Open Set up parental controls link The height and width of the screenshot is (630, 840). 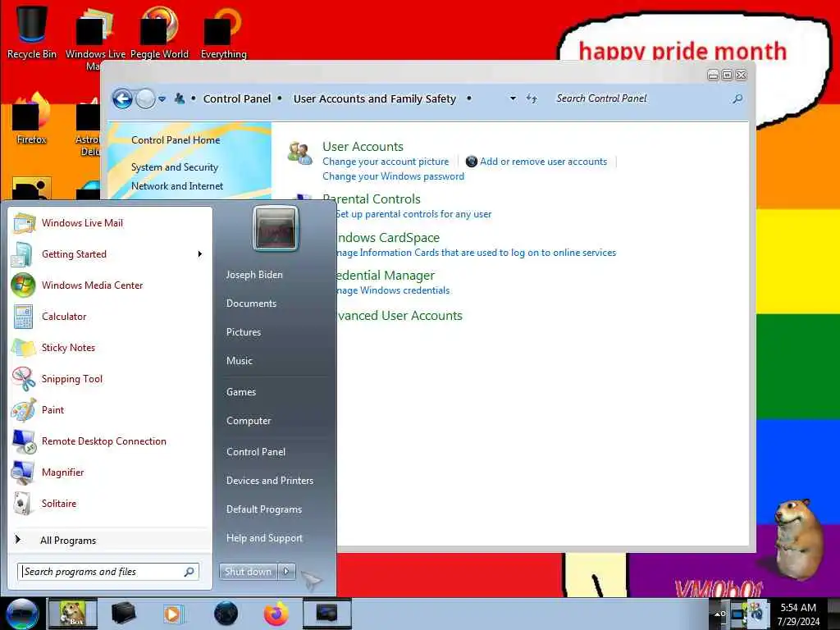(413, 214)
